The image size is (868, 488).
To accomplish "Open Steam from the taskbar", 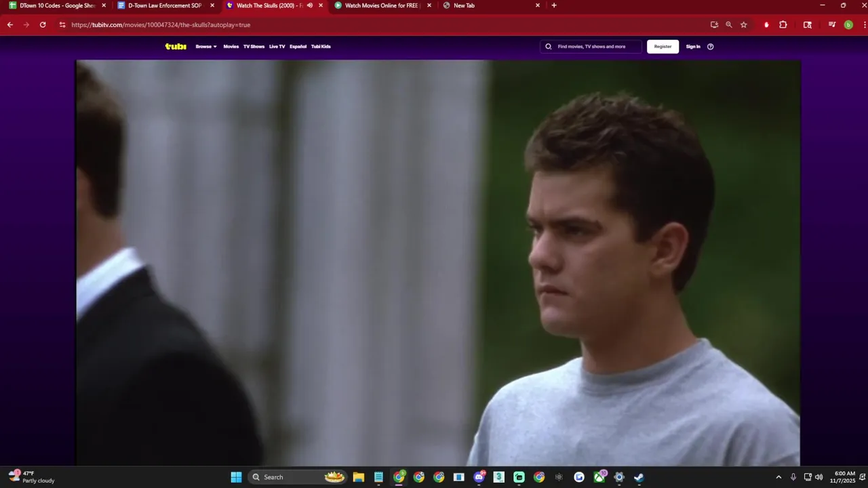I will click(639, 477).
